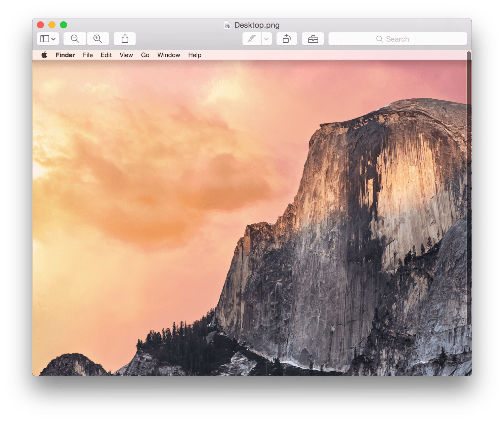Open the Go menu in the image
Screen dimensions: 504x422
[x=145, y=55]
